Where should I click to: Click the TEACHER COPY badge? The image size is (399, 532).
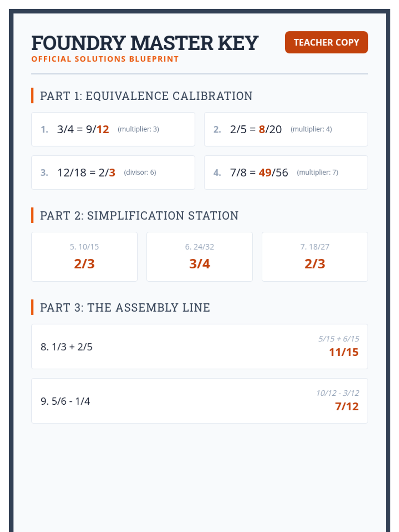coord(326,42)
